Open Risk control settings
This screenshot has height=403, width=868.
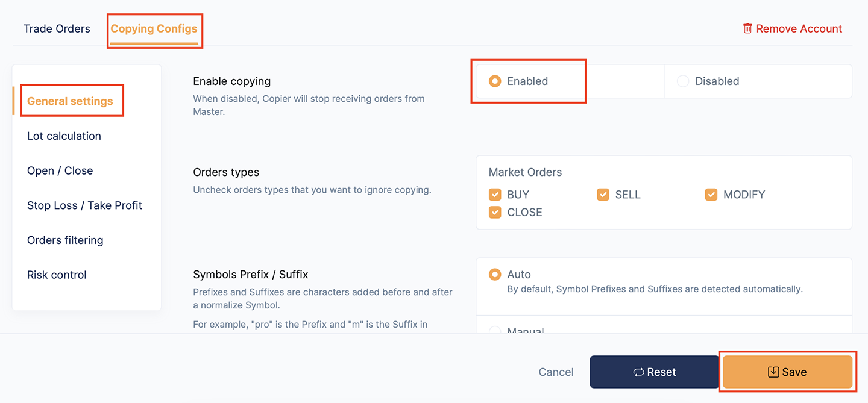[x=57, y=275]
